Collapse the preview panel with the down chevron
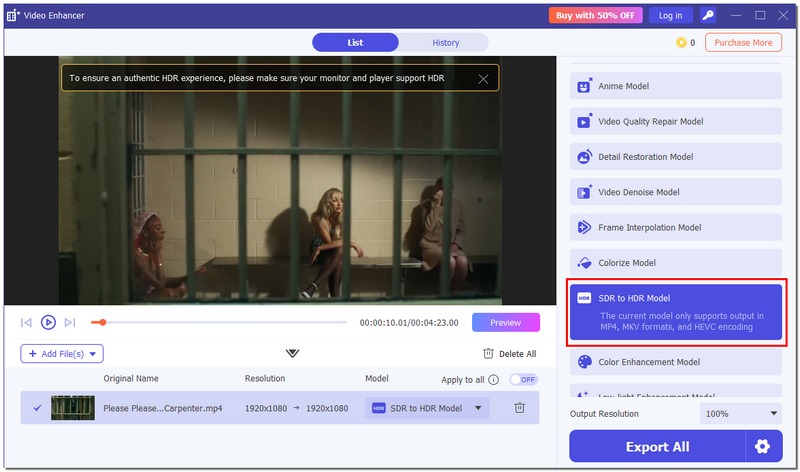Screen dimensions: 800x472 click(x=292, y=353)
